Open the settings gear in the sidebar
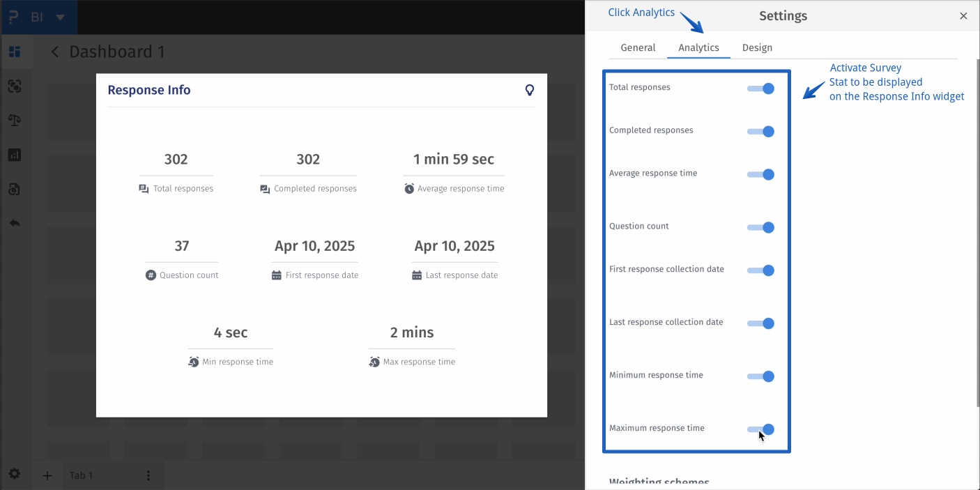Image resolution: width=980 pixels, height=490 pixels. click(x=15, y=474)
